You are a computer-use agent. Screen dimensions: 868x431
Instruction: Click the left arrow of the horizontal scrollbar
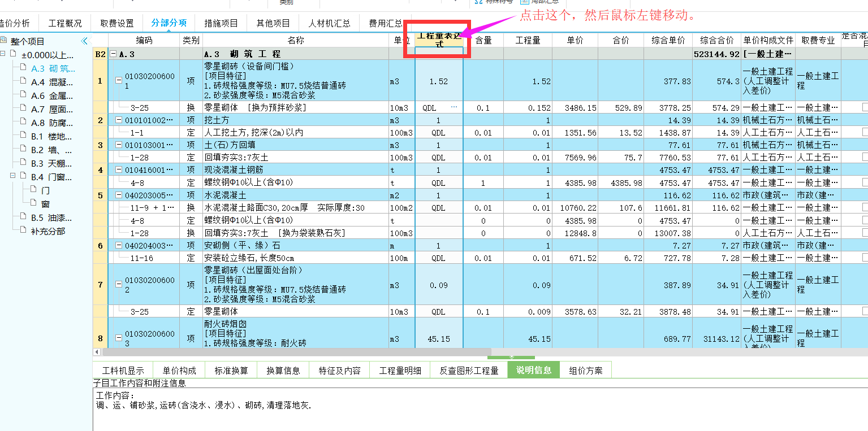[x=97, y=351]
